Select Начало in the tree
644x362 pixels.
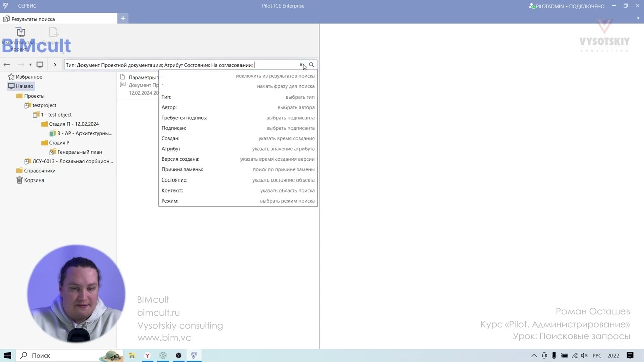tap(24, 86)
